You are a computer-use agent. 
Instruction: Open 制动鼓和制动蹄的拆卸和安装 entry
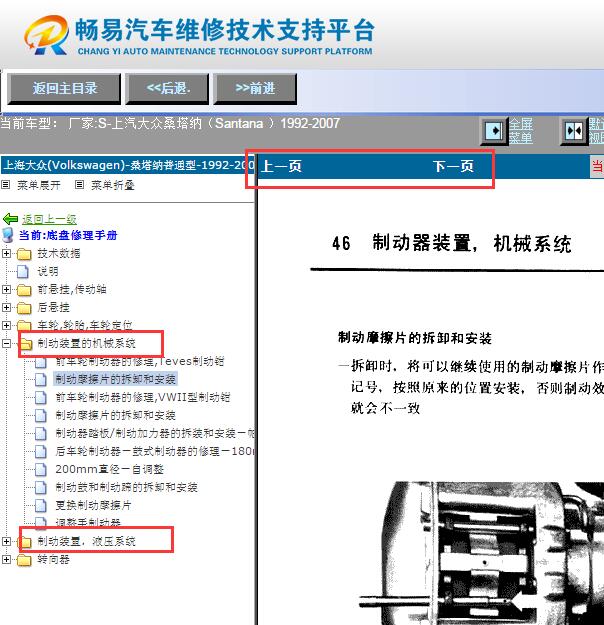coord(126,487)
